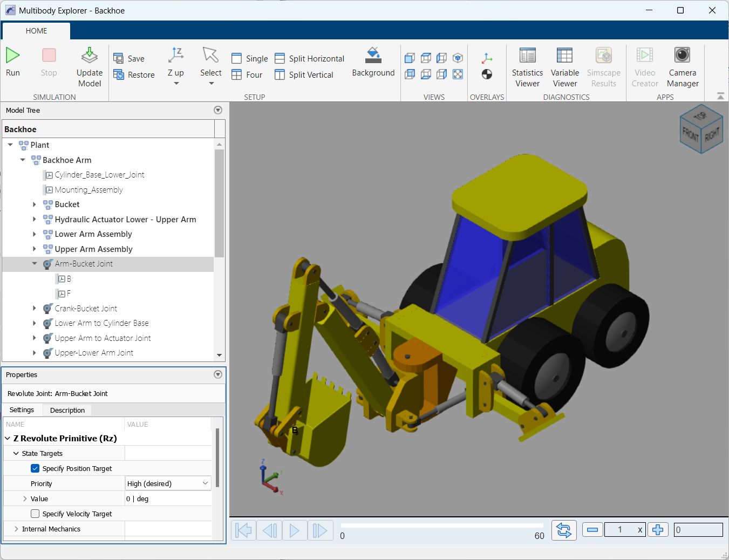
Task: Uncheck Specify Position Target checkbox
Action: (35, 468)
